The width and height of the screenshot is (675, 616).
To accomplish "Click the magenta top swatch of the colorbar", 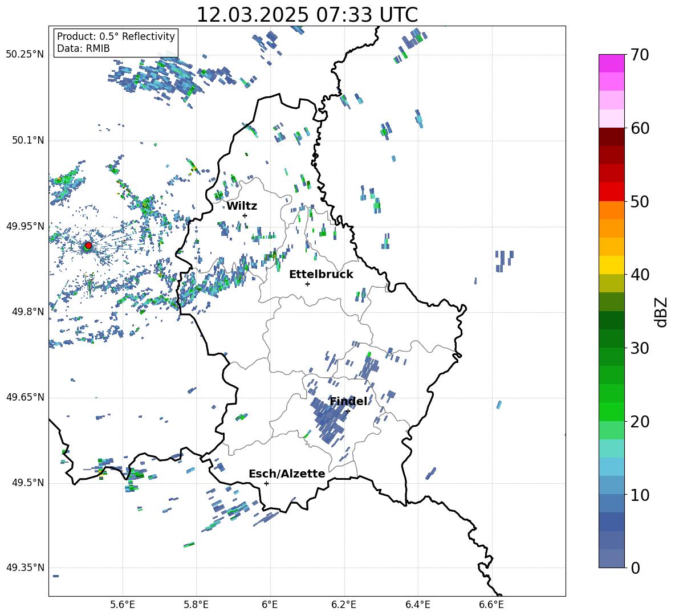I will pos(612,64).
